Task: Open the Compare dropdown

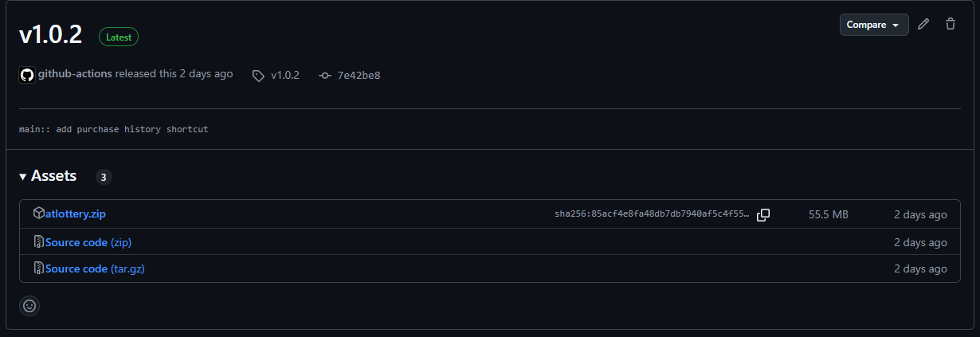Action: pos(874,25)
